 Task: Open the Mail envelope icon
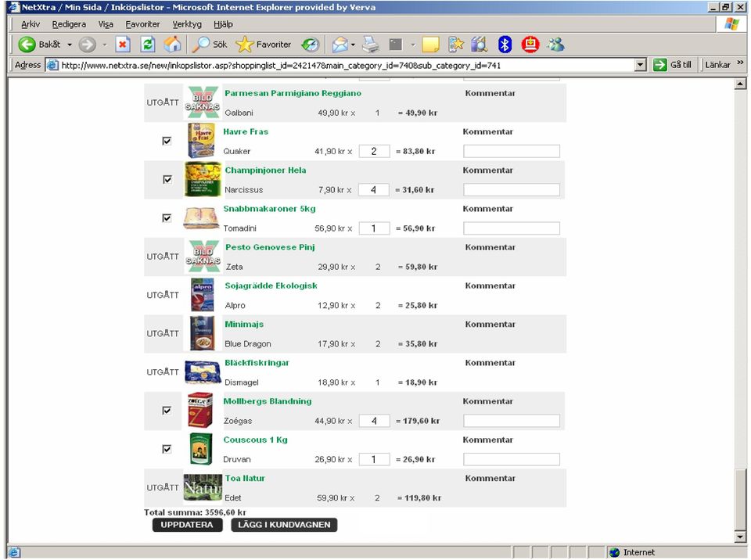click(x=340, y=45)
